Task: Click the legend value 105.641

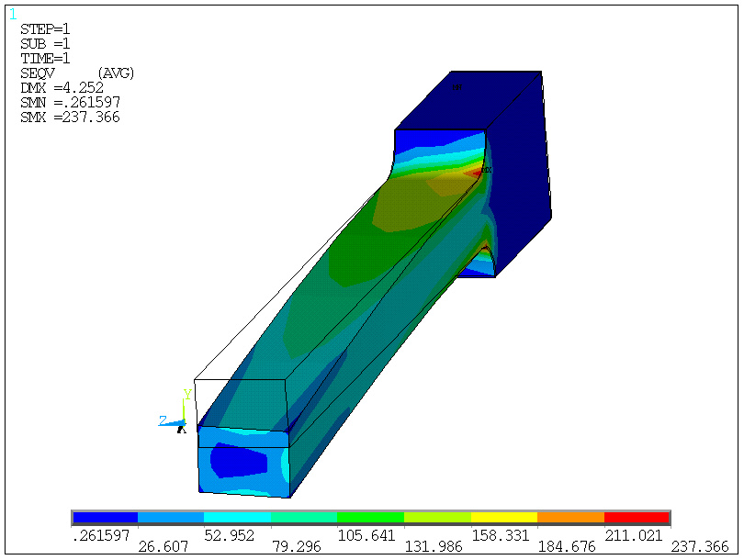Action: (366, 535)
